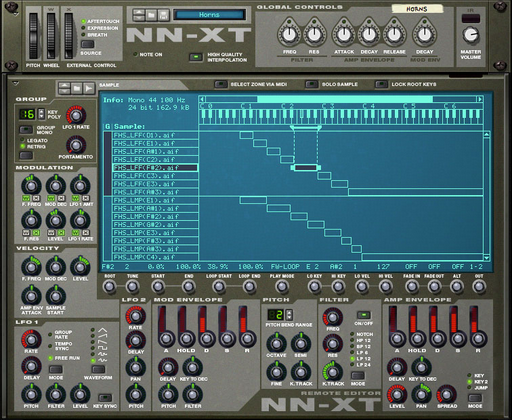Click the Out knob

(x=479, y=287)
